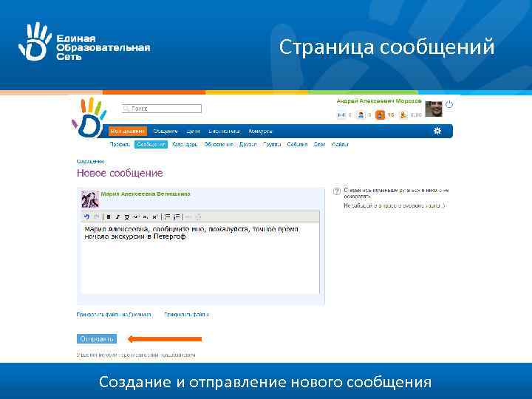Viewport: 532px width, 399px height.
Task: Click the colorful hand site logo
Action: tap(89, 117)
